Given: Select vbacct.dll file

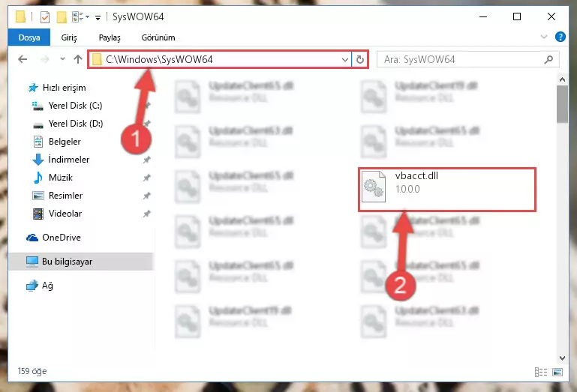Looking at the screenshot, I should pyautogui.click(x=447, y=190).
